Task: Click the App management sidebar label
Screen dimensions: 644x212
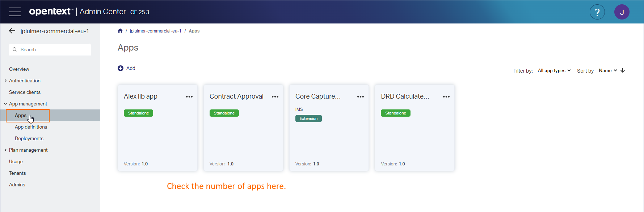Action: (x=28, y=104)
